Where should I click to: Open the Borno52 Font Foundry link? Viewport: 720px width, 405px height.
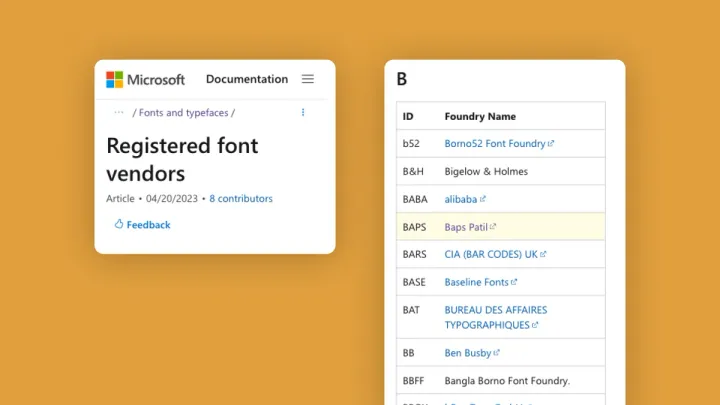495,143
